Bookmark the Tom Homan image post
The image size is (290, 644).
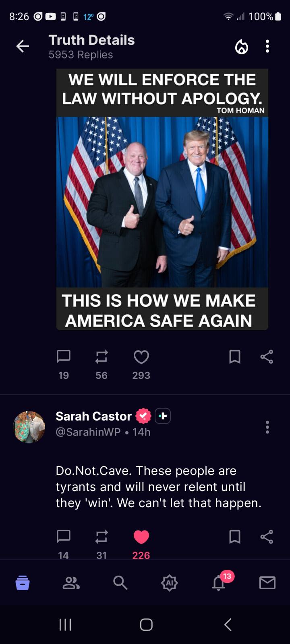[x=235, y=357]
